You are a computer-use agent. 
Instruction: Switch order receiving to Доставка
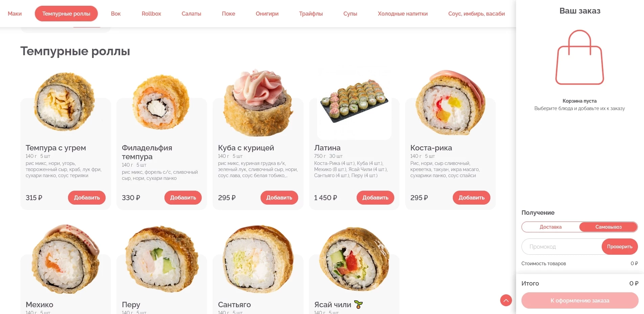551,227
